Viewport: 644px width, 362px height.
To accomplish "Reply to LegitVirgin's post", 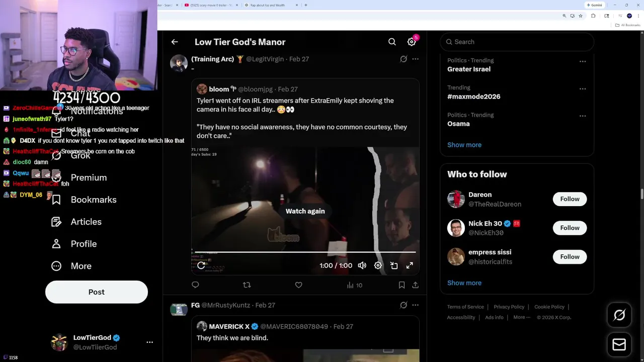I will 195,285.
